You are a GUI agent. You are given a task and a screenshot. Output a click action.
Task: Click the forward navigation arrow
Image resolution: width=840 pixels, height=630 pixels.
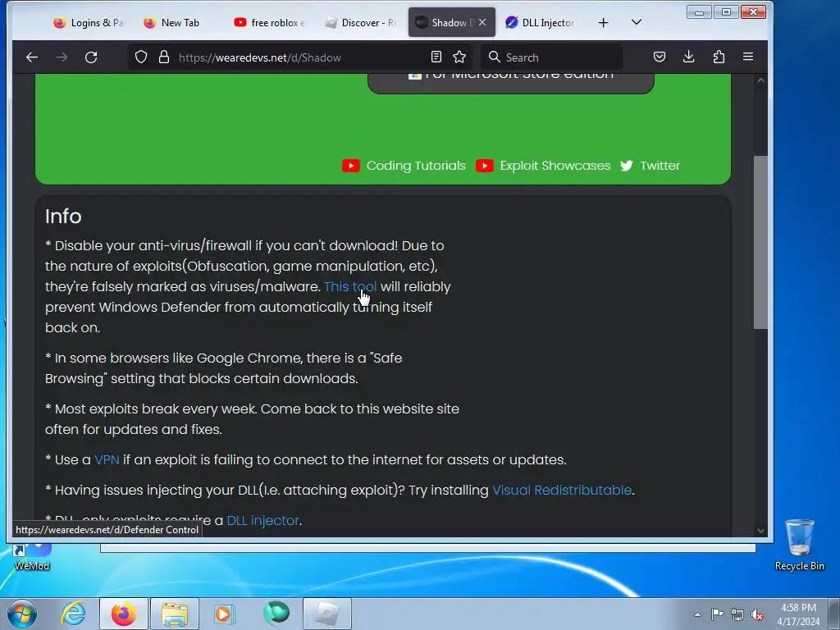(62, 57)
